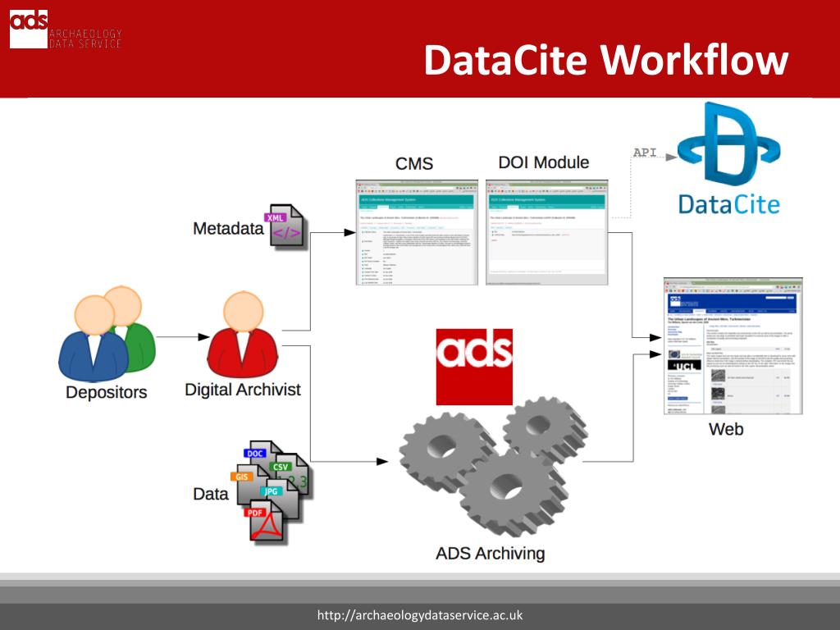Click the 'DataCite' wordmark text
Screen dimensions: 840x630
(x=729, y=204)
